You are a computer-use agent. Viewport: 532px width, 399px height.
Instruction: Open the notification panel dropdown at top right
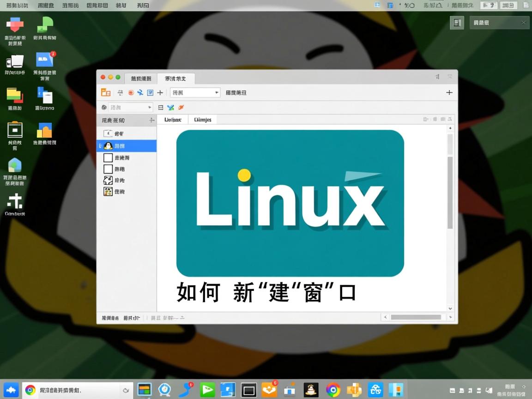click(x=499, y=22)
